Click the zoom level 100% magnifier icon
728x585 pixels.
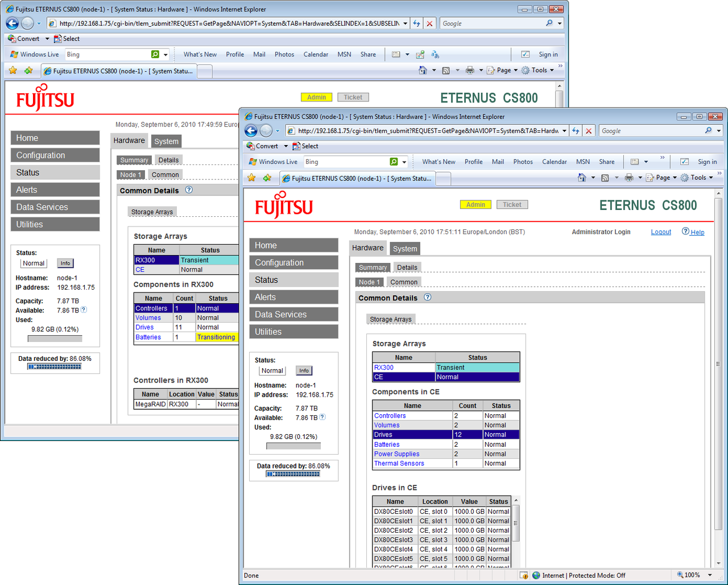(x=680, y=575)
